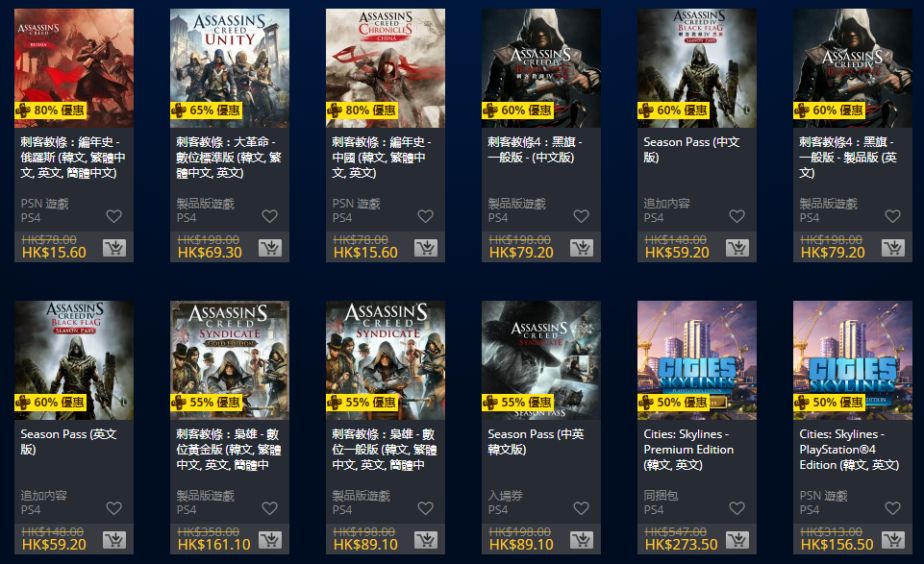This screenshot has width=924, height=564.
Task: Add Assassin's Creed Unity to cart
Action: 270,248
